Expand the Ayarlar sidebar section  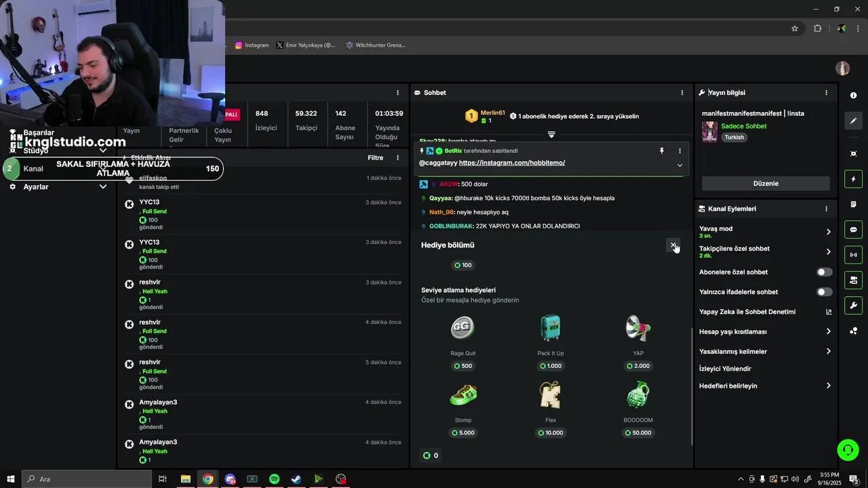(103, 186)
